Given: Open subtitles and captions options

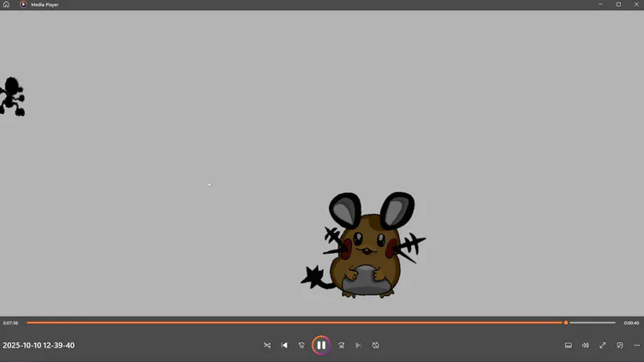Looking at the screenshot, I should pos(568,345).
